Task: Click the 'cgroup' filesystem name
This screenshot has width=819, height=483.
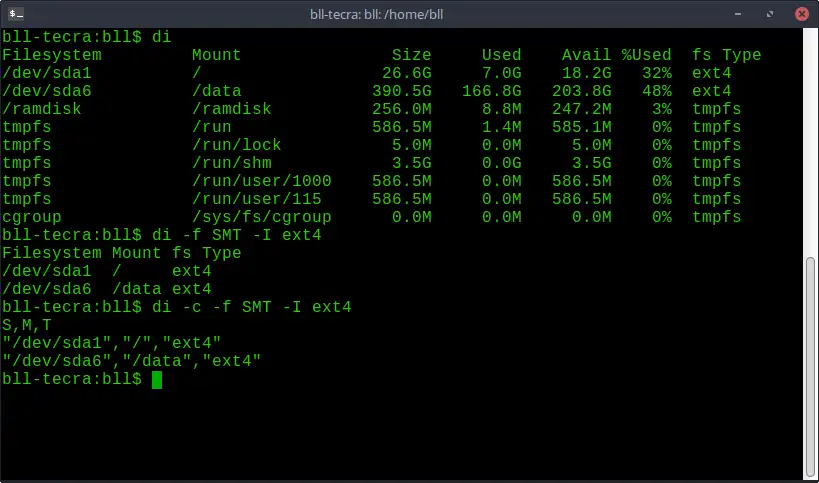Action: point(32,217)
